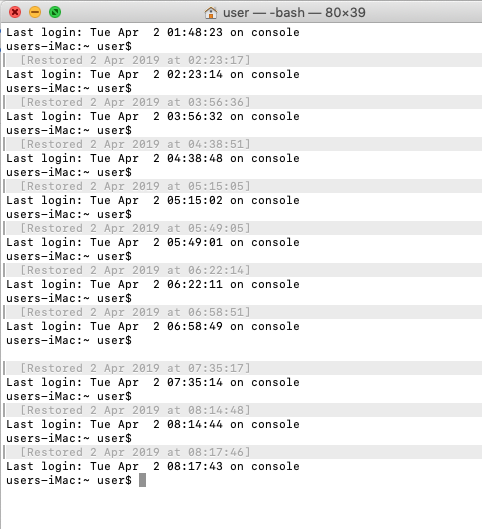Screen dimensions: 482x529
Task: Click the cursor block at the last prompt
Action: (142, 480)
